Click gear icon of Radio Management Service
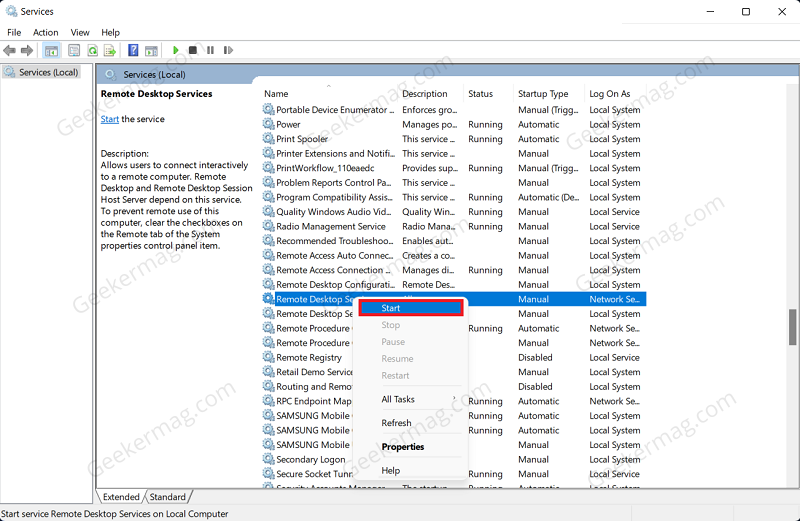800x521 pixels. point(268,226)
